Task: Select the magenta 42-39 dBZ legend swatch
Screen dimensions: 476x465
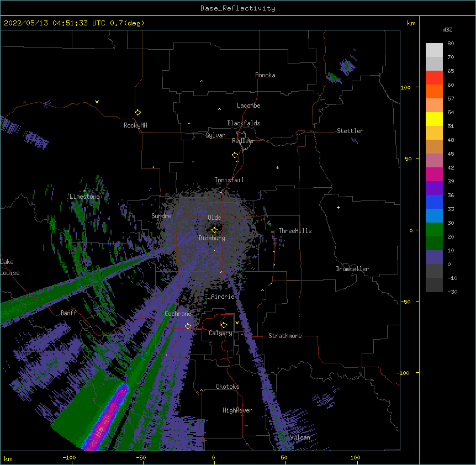Action: (x=434, y=174)
